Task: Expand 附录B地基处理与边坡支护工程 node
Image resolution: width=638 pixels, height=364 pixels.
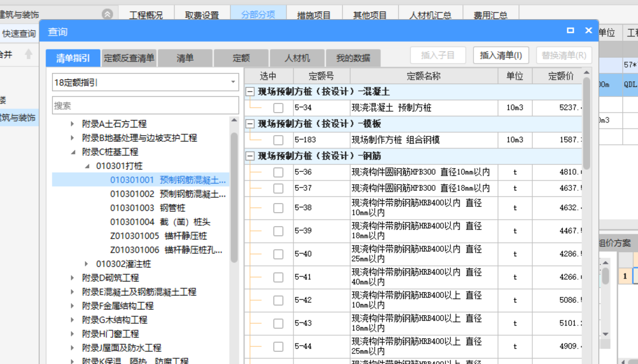Action: 72,138
